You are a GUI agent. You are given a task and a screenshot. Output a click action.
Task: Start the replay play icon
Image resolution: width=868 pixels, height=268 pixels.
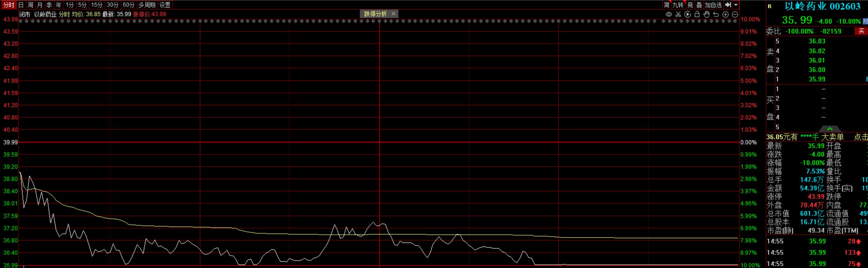pyautogui.click(x=688, y=14)
